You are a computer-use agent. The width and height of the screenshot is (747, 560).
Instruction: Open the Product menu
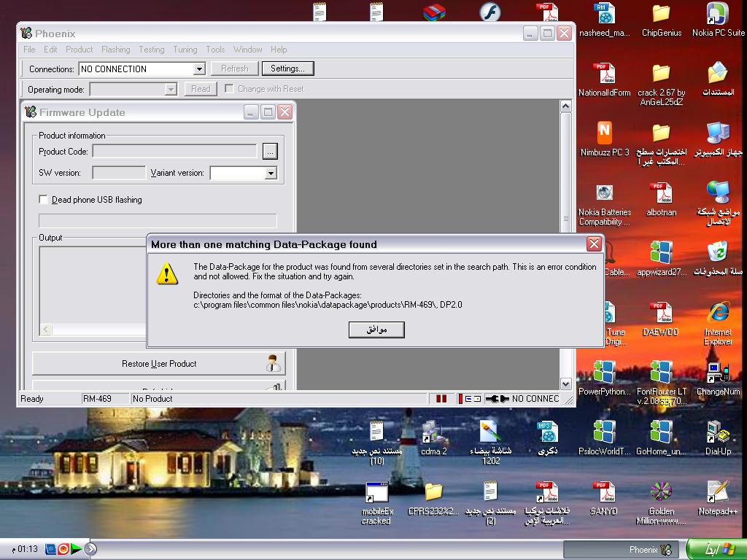coord(79,50)
